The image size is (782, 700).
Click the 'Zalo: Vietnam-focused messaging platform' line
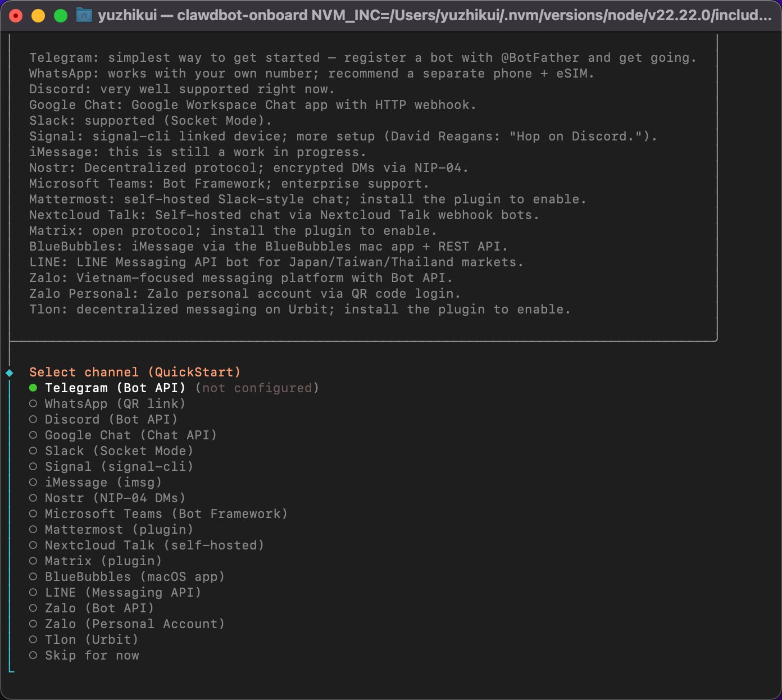click(241, 278)
